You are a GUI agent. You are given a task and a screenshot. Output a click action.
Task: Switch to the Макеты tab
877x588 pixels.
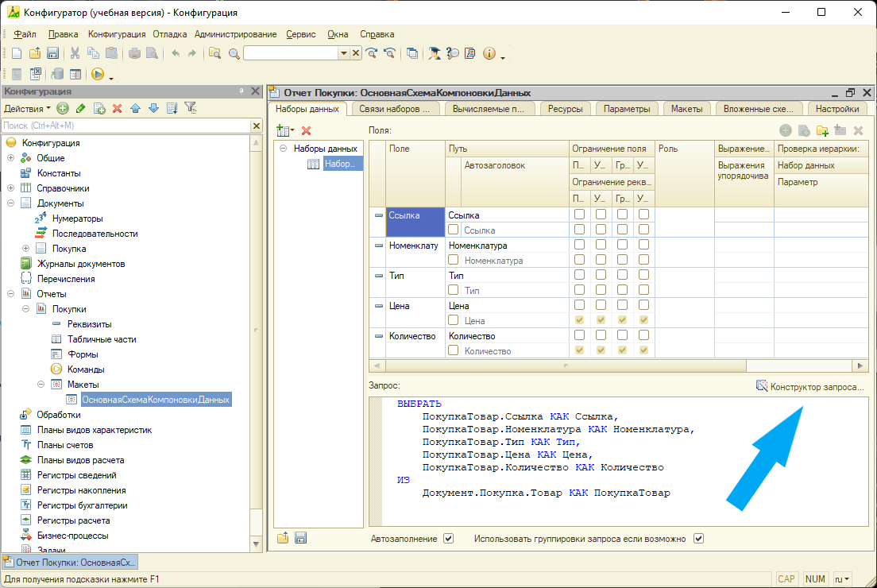[687, 109]
